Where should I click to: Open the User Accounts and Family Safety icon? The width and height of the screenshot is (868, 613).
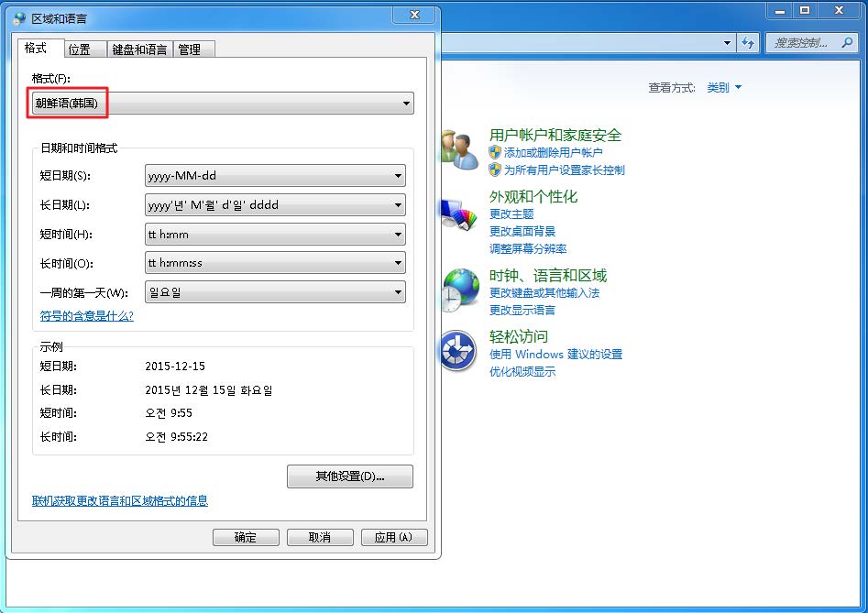[x=460, y=150]
